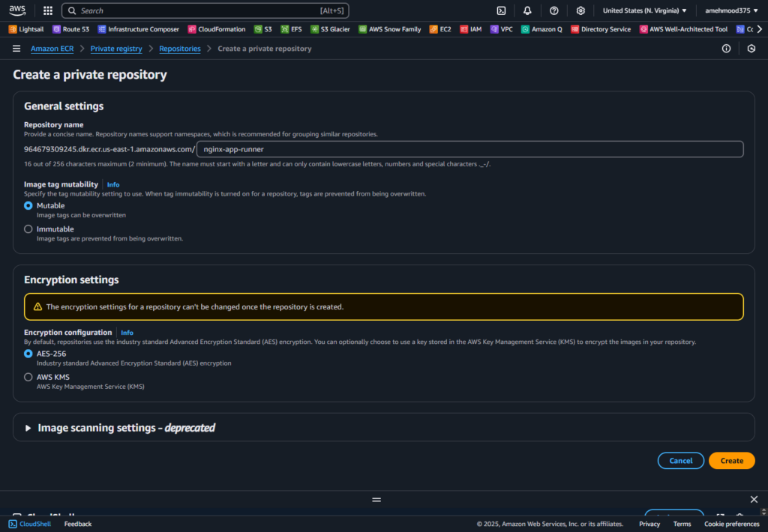This screenshot has height=532, width=768.
Task: Click the encryption settings warning message
Action: [383, 307]
